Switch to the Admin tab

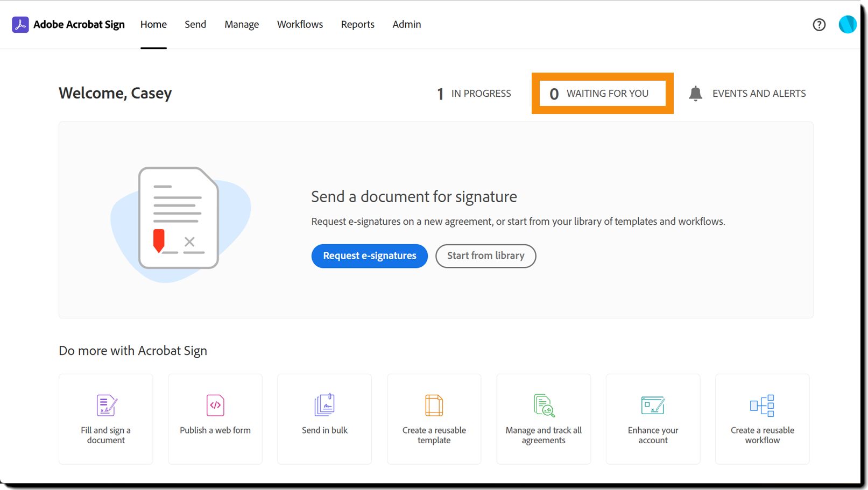point(407,25)
